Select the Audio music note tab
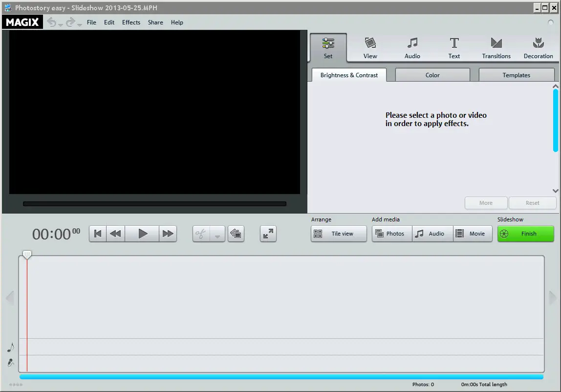Viewport: 561px width, 392px height. pyautogui.click(x=412, y=48)
